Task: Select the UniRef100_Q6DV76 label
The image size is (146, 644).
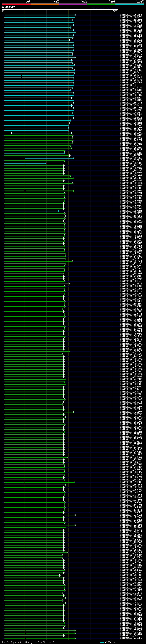Action: pyautogui.click(x=131, y=75)
